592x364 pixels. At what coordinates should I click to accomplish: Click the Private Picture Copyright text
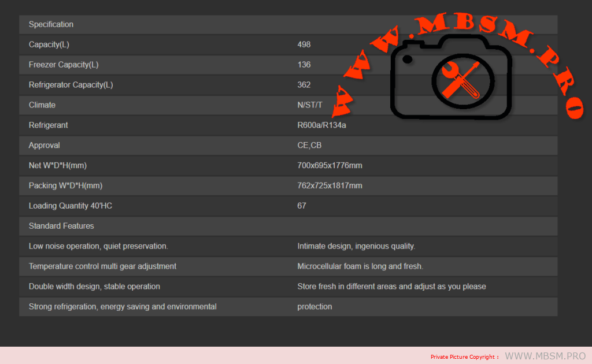click(x=464, y=357)
